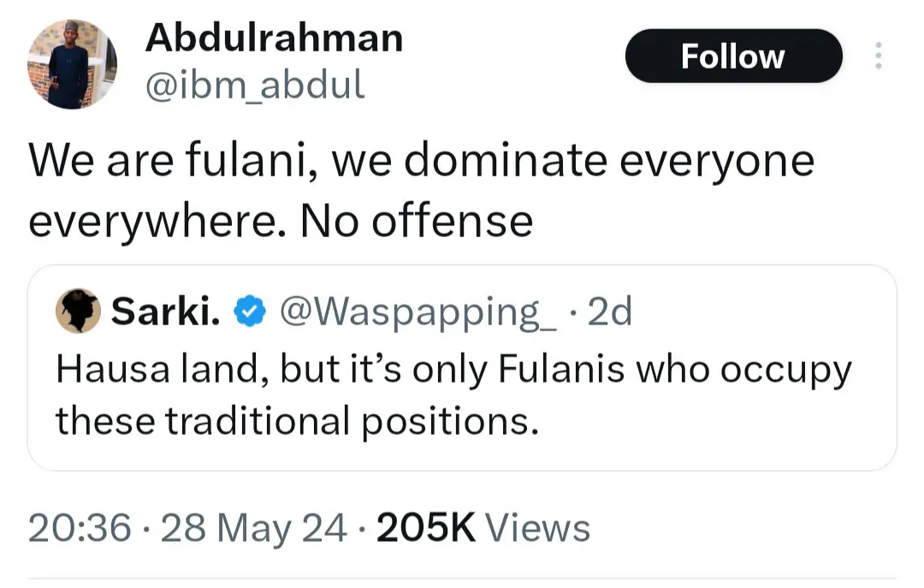Viewport: 924px width, 588px height.
Task: Click the 205K view count number
Action: pos(425,528)
